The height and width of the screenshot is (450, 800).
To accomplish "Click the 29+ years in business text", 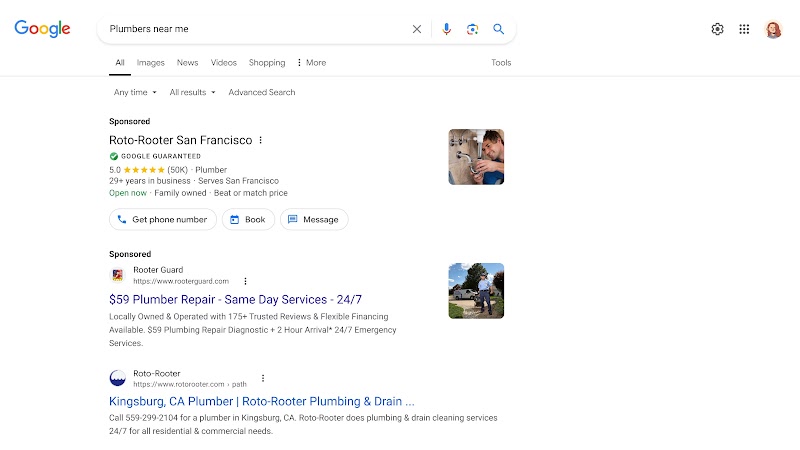I will (x=149, y=181).
